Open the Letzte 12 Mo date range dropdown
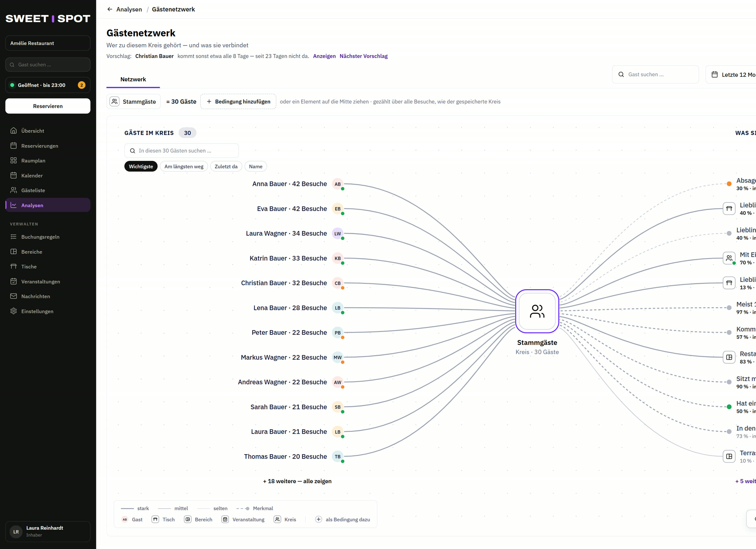 (x=731, y=74)
